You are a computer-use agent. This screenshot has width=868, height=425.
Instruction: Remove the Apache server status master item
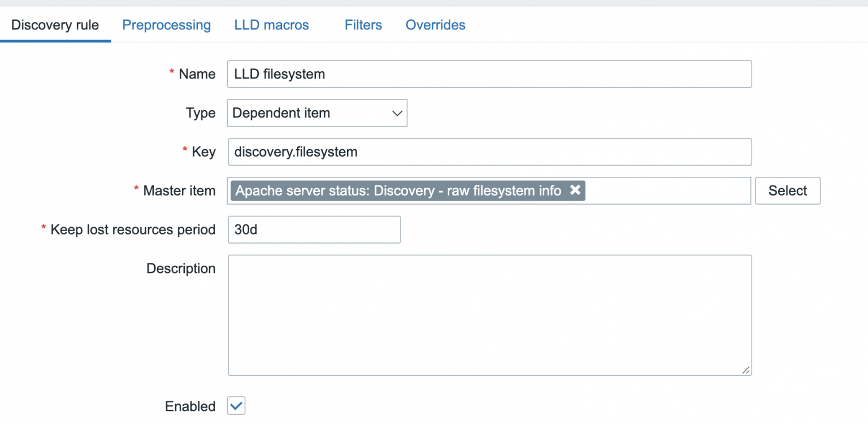click(x=575, y=190)
